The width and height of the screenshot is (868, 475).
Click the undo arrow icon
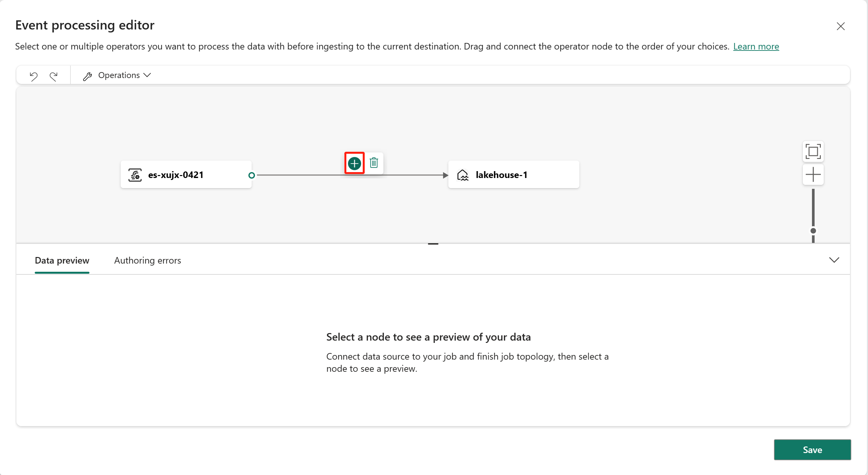[33, 75]
